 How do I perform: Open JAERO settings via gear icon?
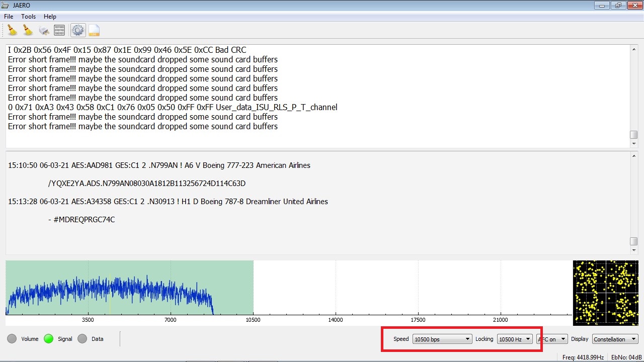[77, 30]
